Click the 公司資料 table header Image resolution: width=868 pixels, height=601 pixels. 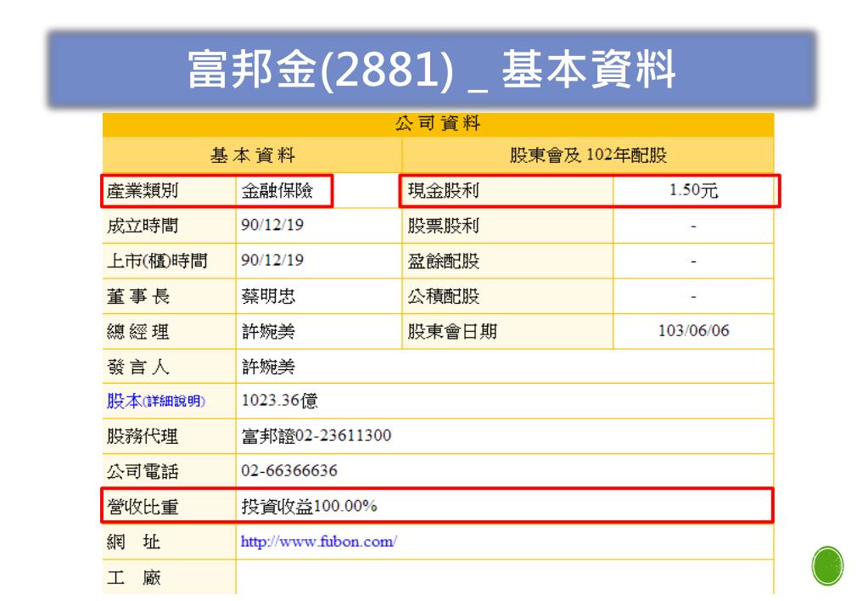click(438, 124)
